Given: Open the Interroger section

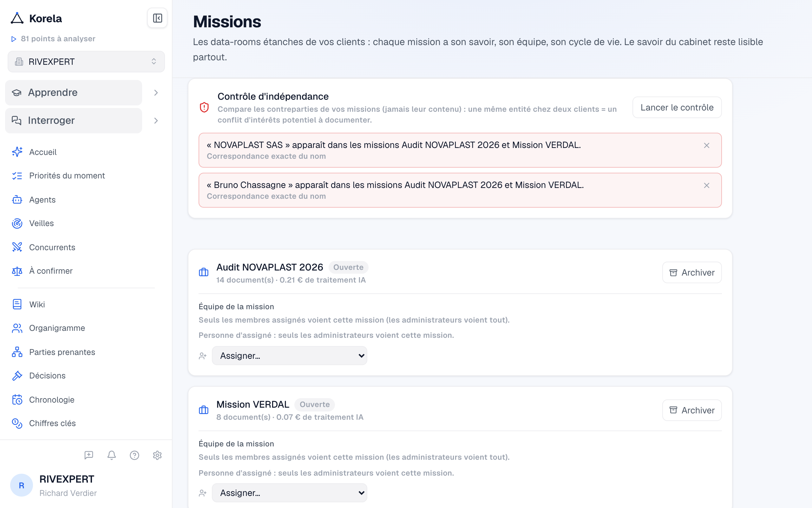Looking at the screenshot, I should point(74,120).
